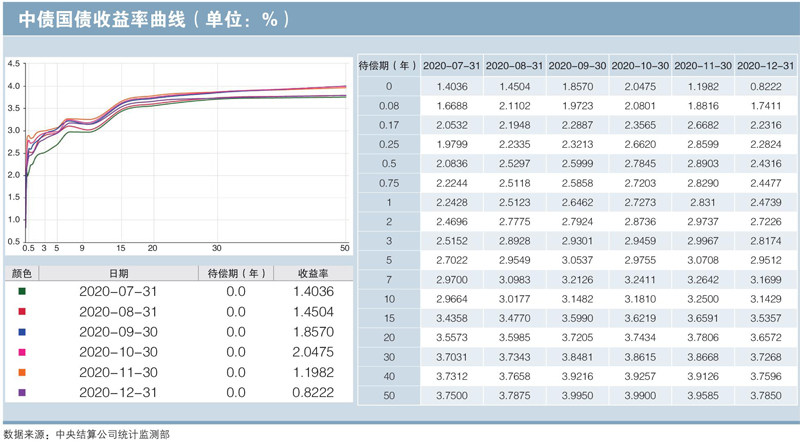Select the 2020-12-31 column header in data table
Viewport: 800px width, 442px height.
[x=765, y=65]
